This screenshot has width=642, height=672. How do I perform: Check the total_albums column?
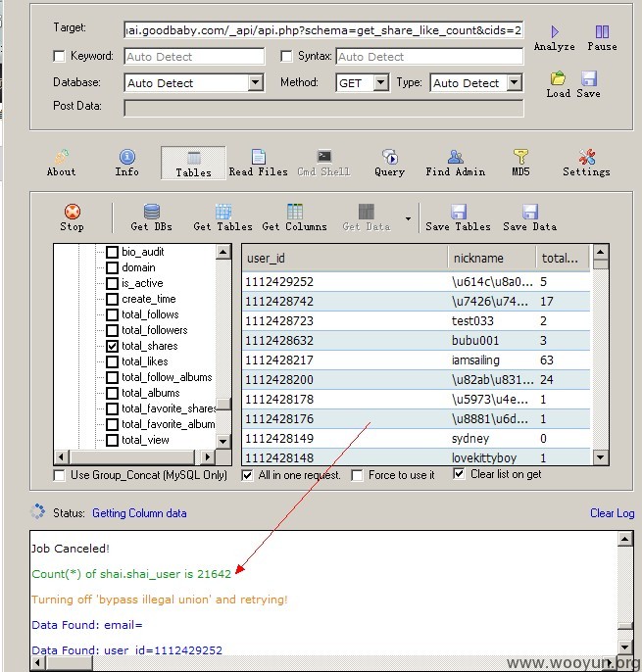point(113,393)
